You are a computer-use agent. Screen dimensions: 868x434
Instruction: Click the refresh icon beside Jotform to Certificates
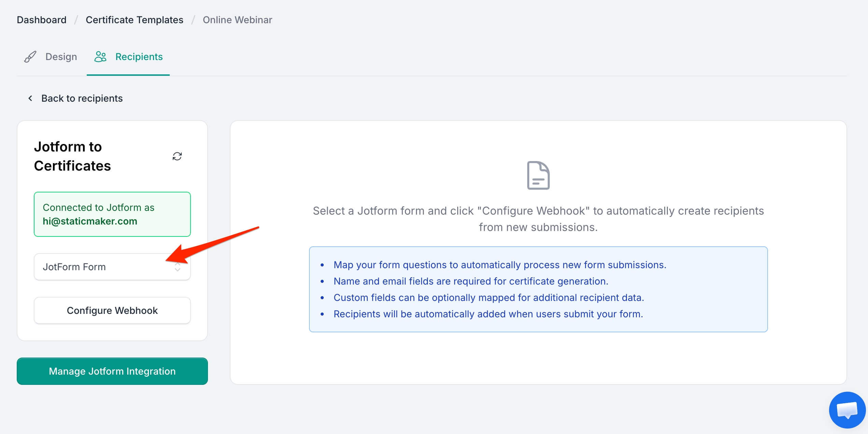tap(177, 156)
